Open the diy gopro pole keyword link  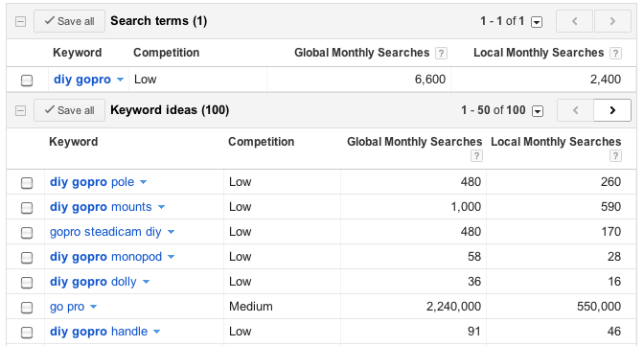coord(92,182)
